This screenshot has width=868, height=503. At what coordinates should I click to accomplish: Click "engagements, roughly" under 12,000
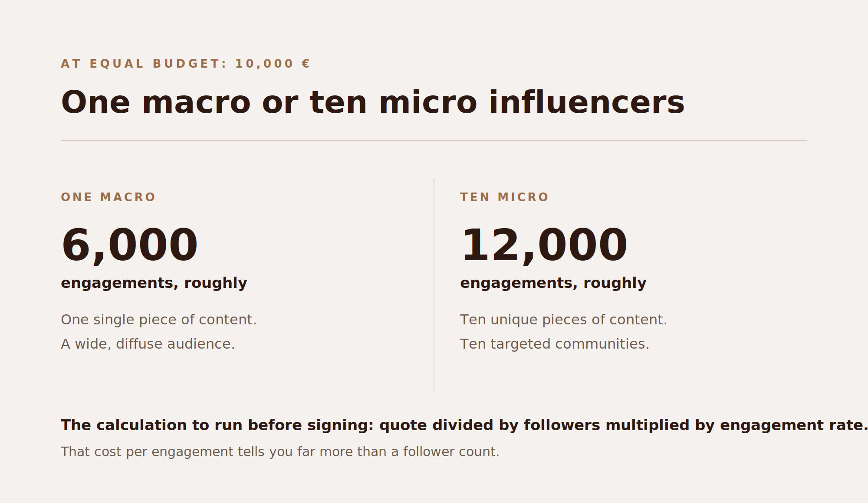pyautogui.click(x=553, y=283)
